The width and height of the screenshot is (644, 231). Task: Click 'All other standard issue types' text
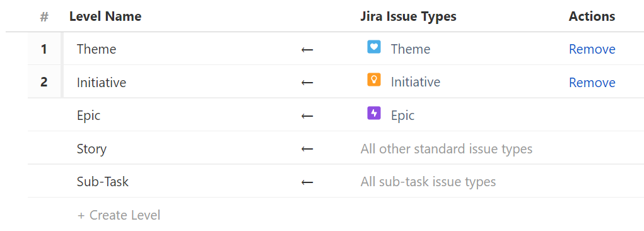click(447, 149)
